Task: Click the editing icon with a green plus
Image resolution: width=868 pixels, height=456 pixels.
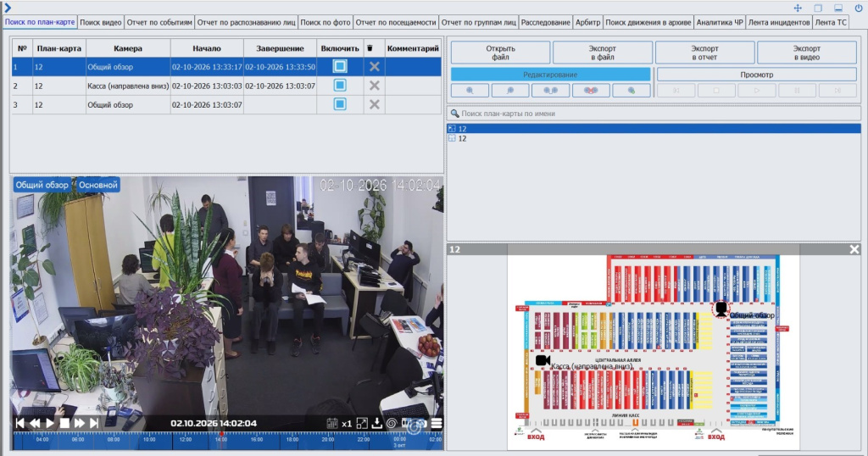Action: 631,90
